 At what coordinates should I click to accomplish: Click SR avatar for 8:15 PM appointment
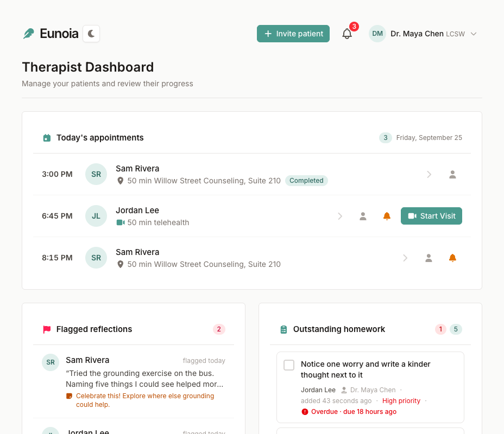click(96, 258)
